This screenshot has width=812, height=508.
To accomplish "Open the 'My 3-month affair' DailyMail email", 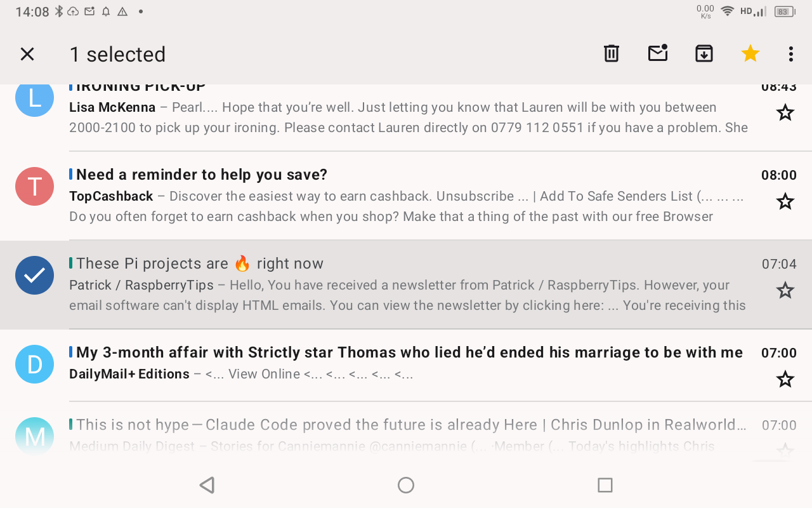I will [406, 363].
